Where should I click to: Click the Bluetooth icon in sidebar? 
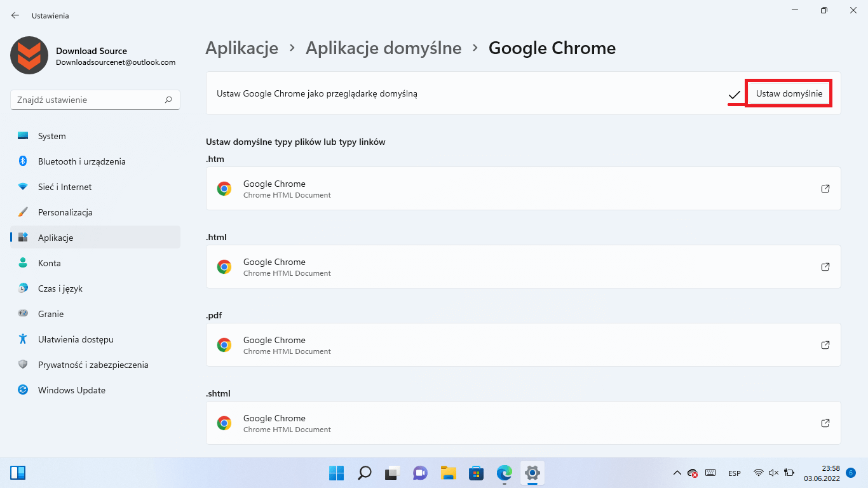coord(23,161)
